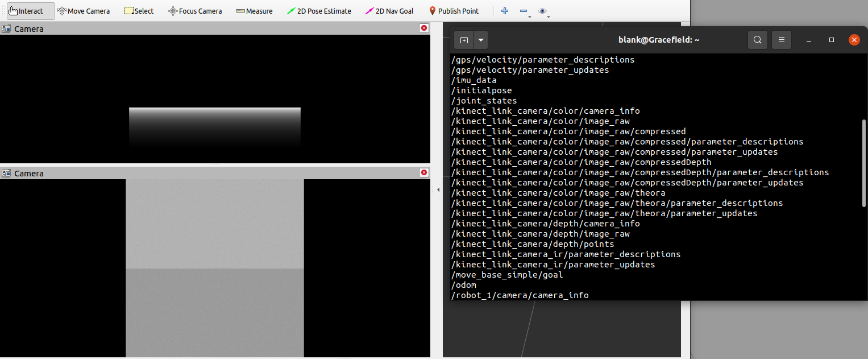This screenshot has width=868, height=359.
Task: Select the 2D Pose Estimate tool
Action: pos(319,11)
